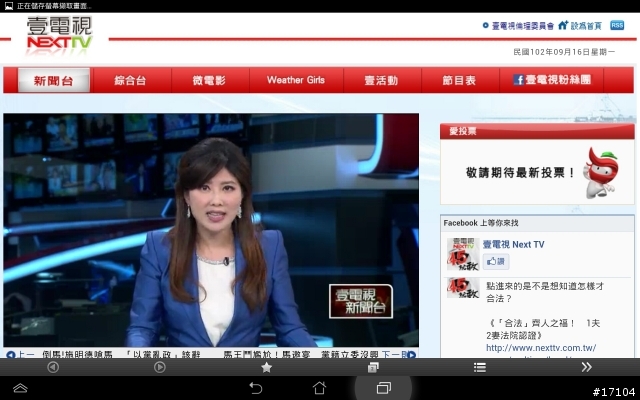Open the http://www.nexttv.com.tw/ link
Image resolution: width=640 pixels, height=400 pixels.
click(541, 348)
